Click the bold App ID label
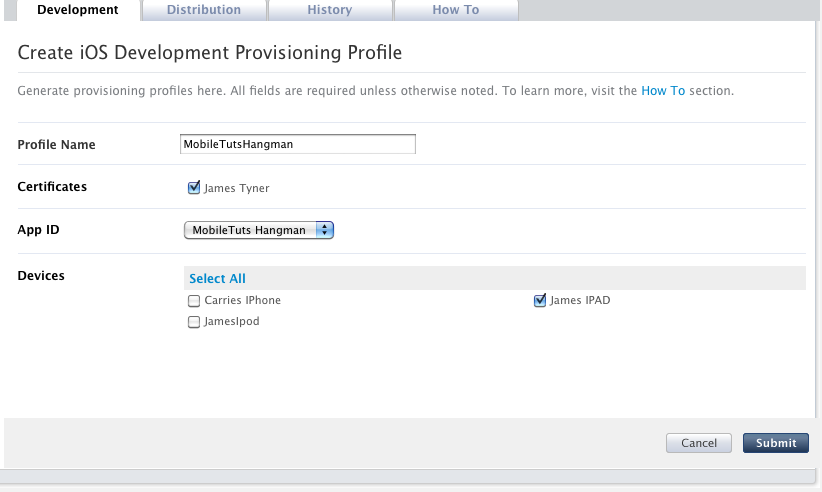Screen dimensions: 822x492 tap(39, 230)
